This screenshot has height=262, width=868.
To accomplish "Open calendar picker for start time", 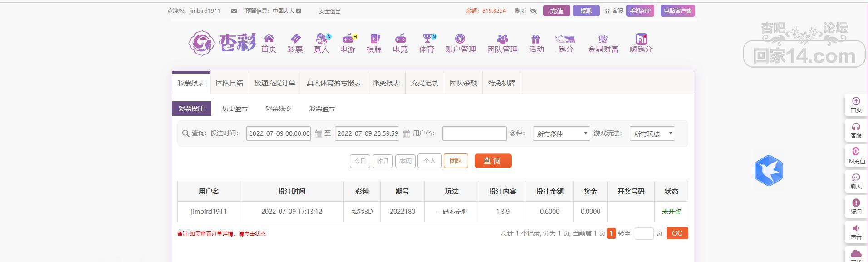I will (x=318, y=133).
